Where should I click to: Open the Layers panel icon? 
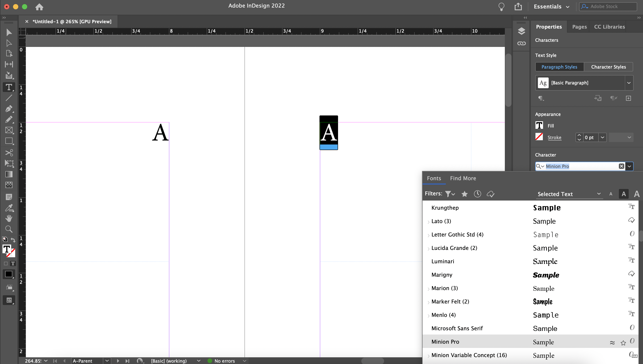point(521,31)
